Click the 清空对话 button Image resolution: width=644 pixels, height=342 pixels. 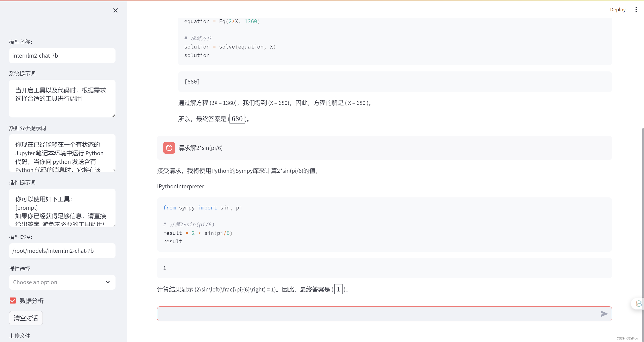click(26, 318)
